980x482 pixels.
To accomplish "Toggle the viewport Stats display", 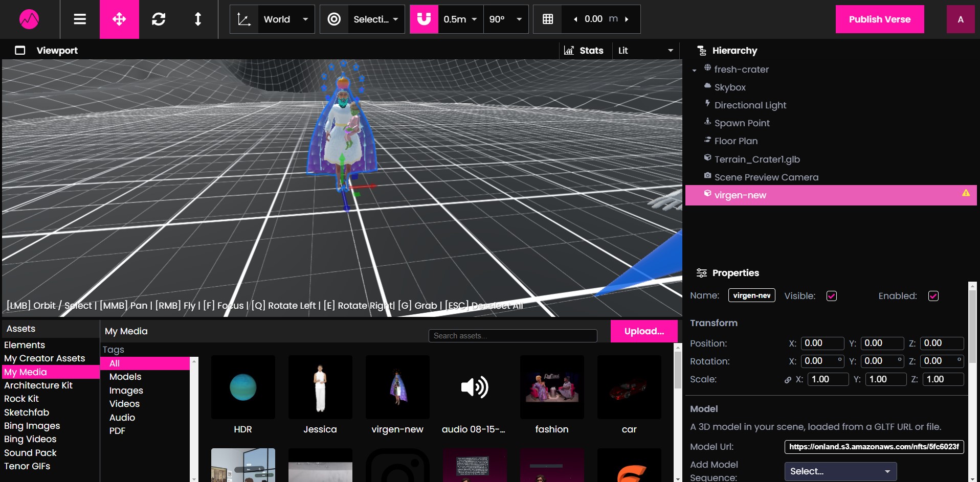I will [584, 51].
